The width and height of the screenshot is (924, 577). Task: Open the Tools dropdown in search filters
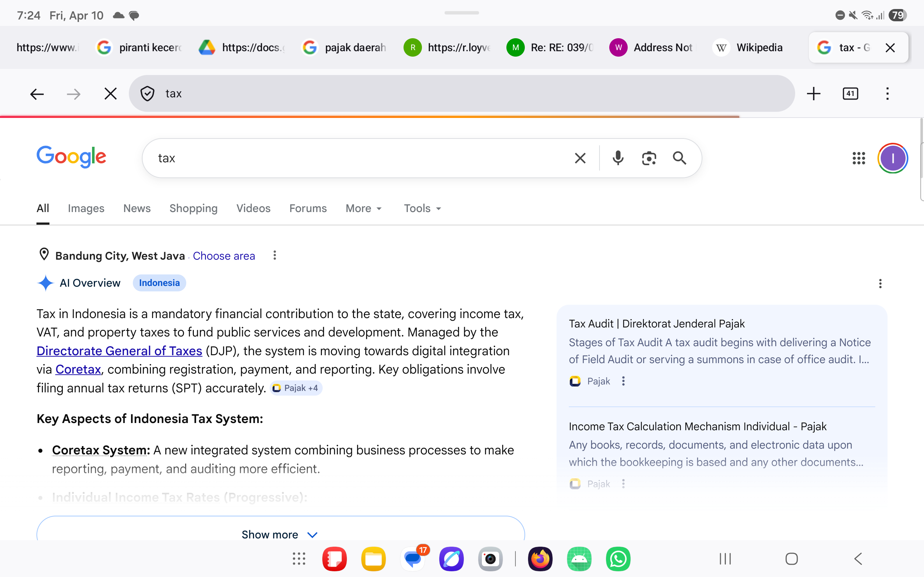tap(422, 208)
